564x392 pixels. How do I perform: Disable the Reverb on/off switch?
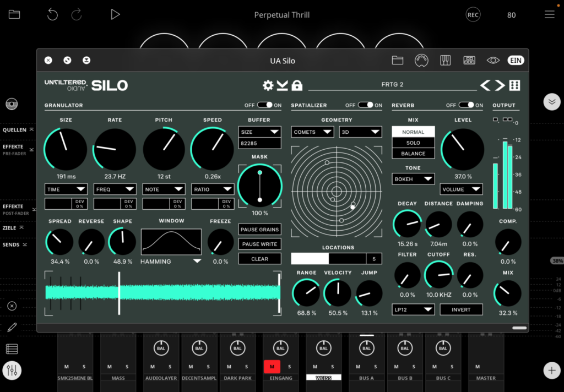[x=467, y=105]
